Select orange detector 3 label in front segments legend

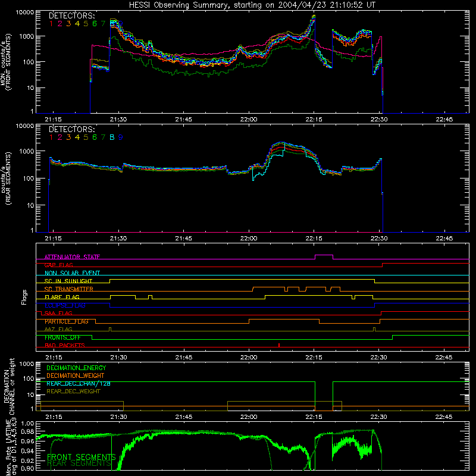(x=68, y=24)
